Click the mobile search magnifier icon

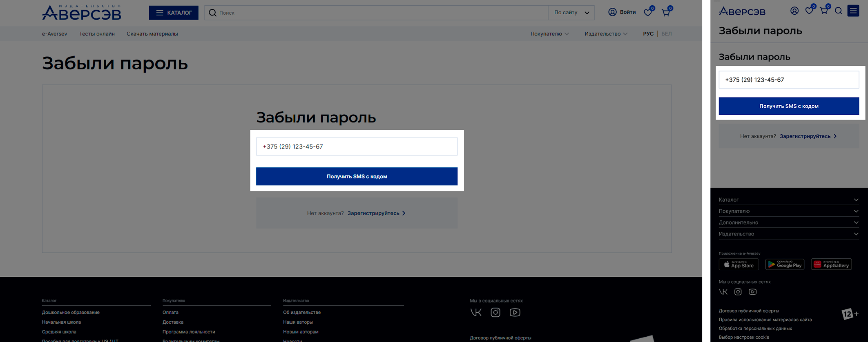839,11
